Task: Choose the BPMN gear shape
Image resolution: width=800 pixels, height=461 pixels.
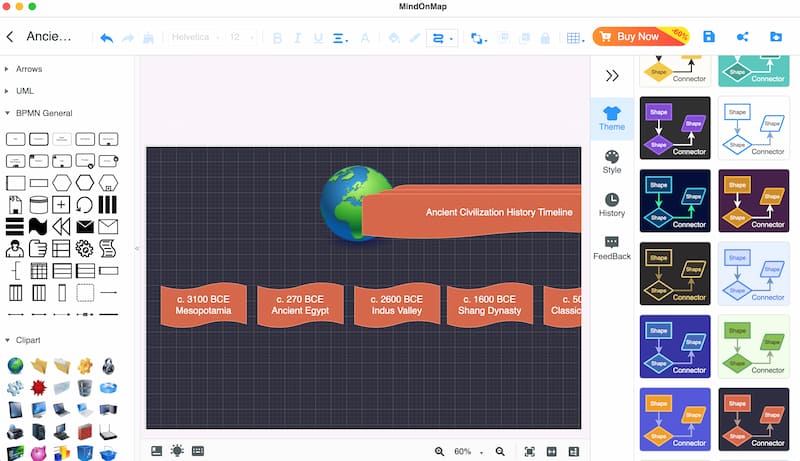Action: (84, 248)
